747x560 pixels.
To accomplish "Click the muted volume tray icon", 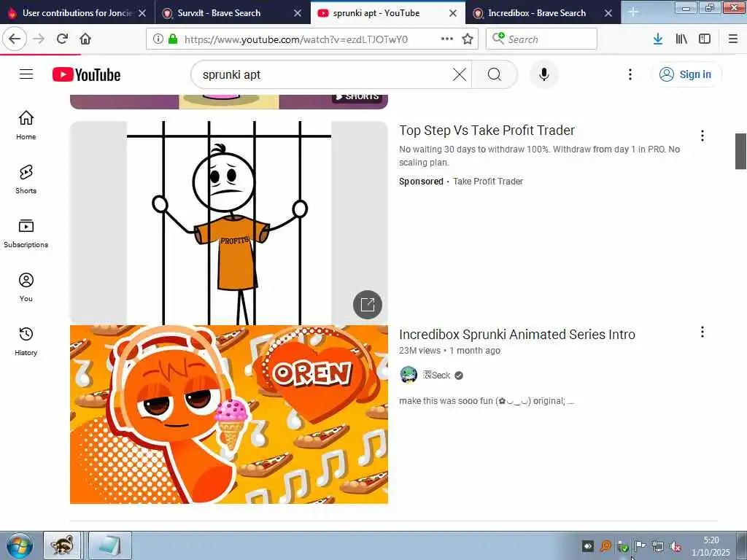I will 675,546.
